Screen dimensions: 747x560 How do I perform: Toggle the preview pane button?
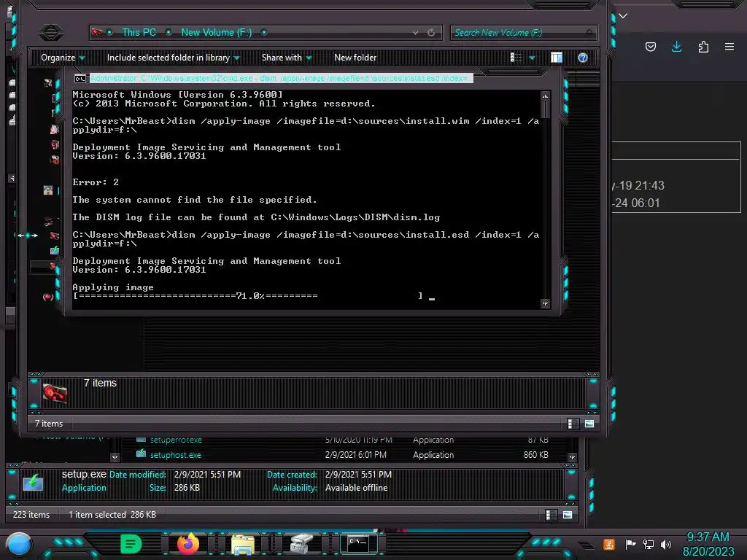pos(557,58)
